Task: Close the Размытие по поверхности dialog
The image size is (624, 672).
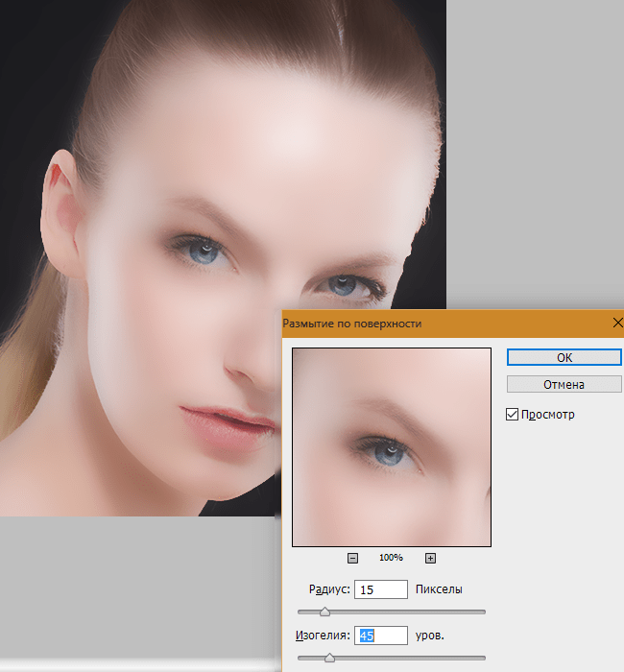Action: tap(615, 324)
